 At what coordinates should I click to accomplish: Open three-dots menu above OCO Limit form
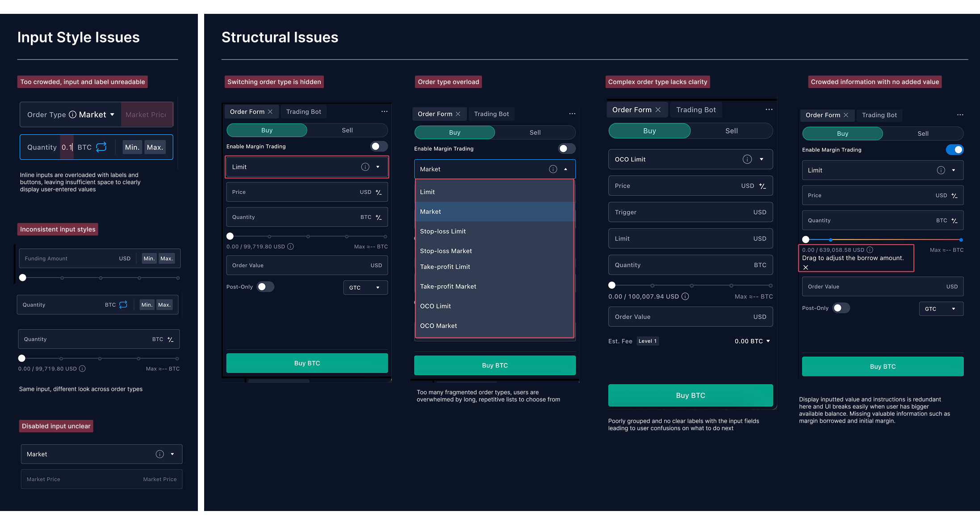769,110
